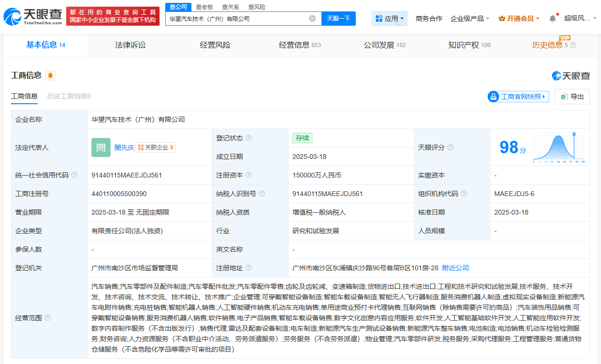Image resolution: width=601 pixels, height=364 pixels.
Task: Expand the 开通会员 dropdown
Action: [x=519, y=18]
